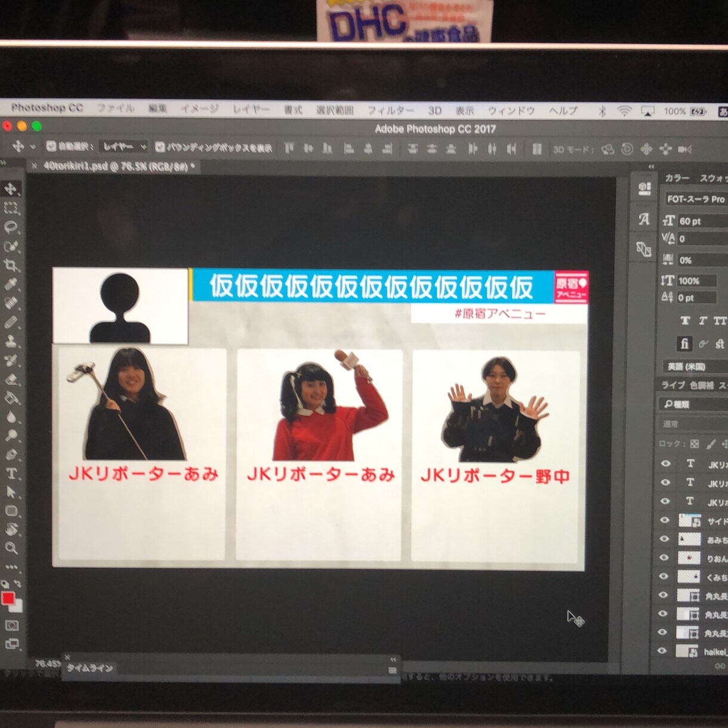728x728 pixels.
Task: Open the 英語 (米国) language dropdown
Action: (695, 366)
